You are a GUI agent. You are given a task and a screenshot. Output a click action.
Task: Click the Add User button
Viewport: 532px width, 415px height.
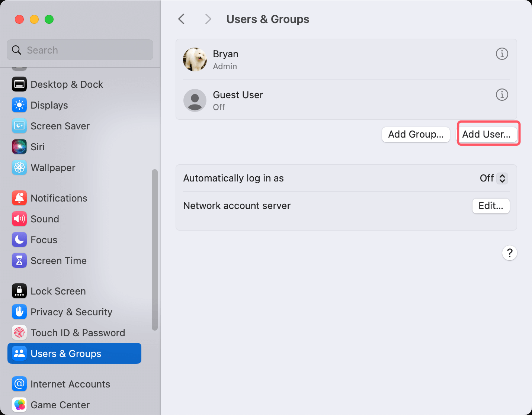487,134
